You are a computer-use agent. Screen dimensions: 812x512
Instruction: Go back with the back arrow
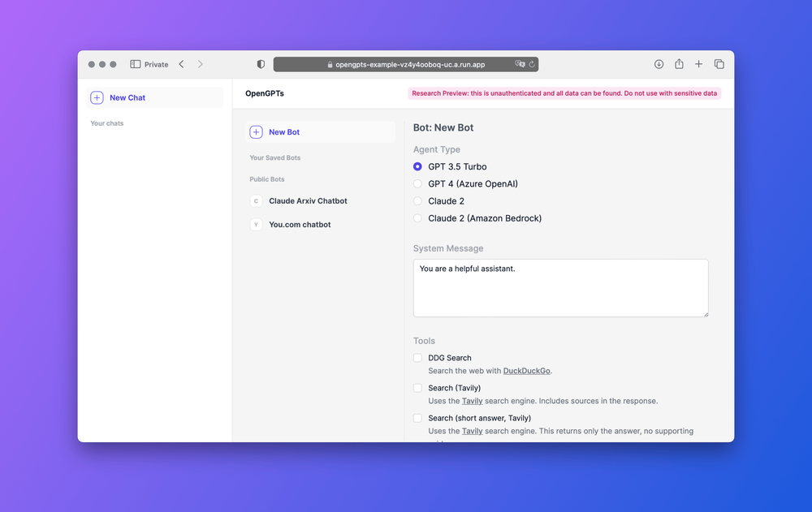pos(181,64)
